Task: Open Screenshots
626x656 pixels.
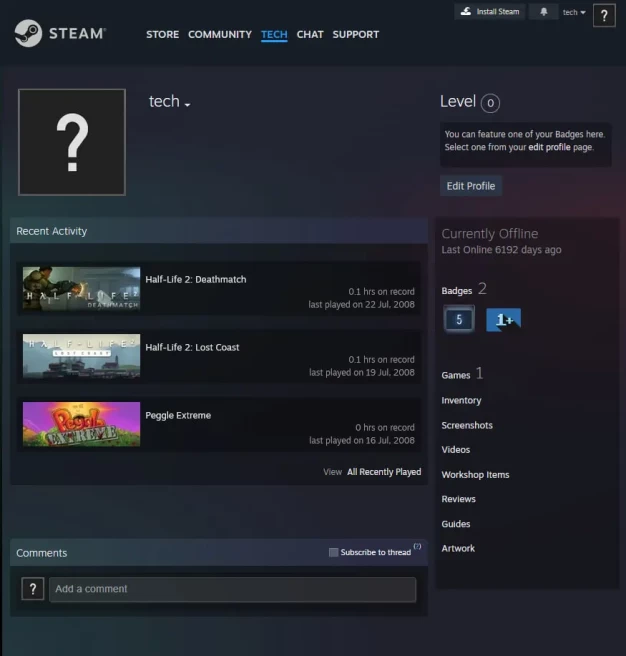Action: click(x=467, y=425)
